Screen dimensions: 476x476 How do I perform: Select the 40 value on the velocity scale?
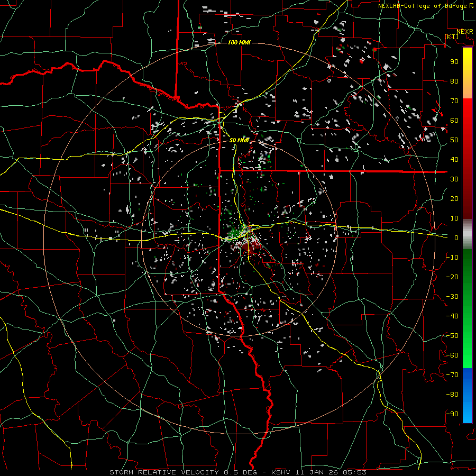point(454,160)
